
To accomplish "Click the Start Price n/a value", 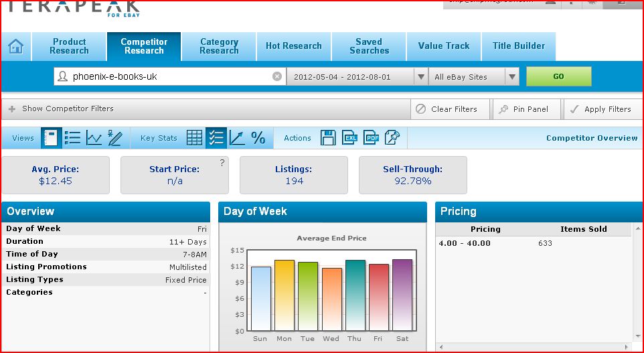I will pos(175,182).
